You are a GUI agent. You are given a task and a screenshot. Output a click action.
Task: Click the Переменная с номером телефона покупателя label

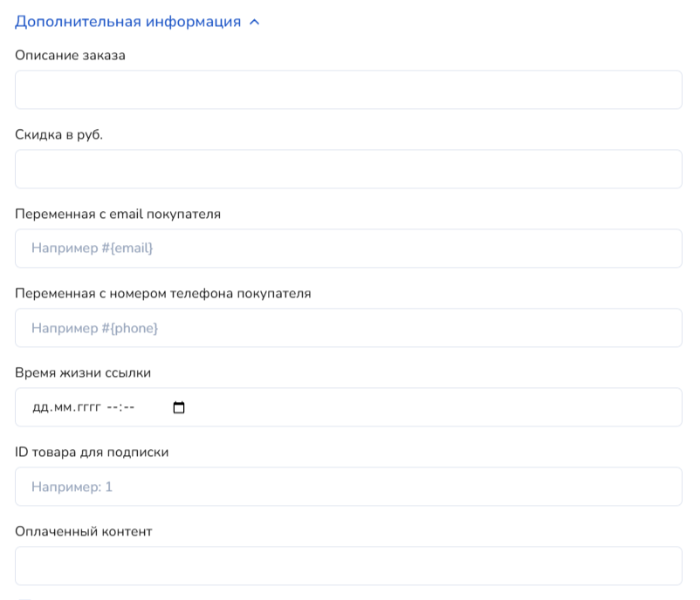163,294
